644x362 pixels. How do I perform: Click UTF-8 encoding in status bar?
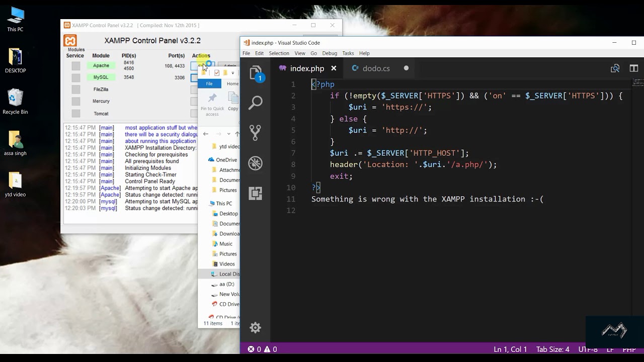[x=588, y=349]
